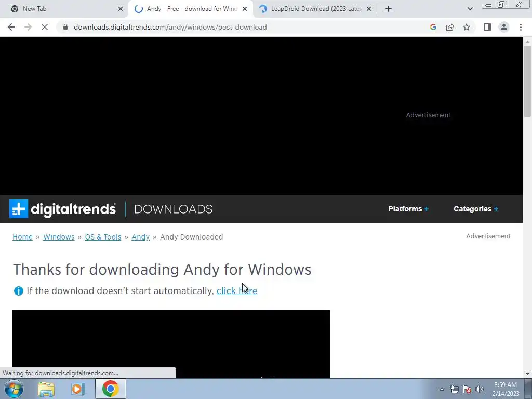532x399 pixels.
Task: Click the 'Andy Downloaded' breadcrumb text
Action: click(191, 237)
